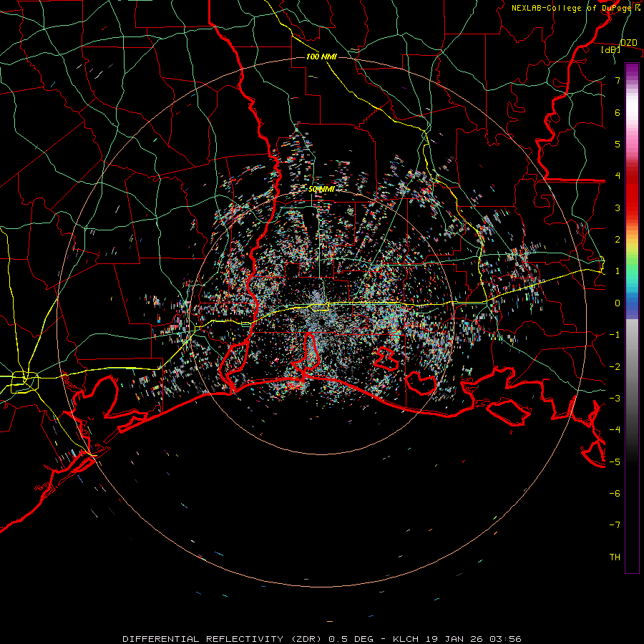Click the 1 value on color scale
The image size is (644, 644).
[x=618, y=271]
